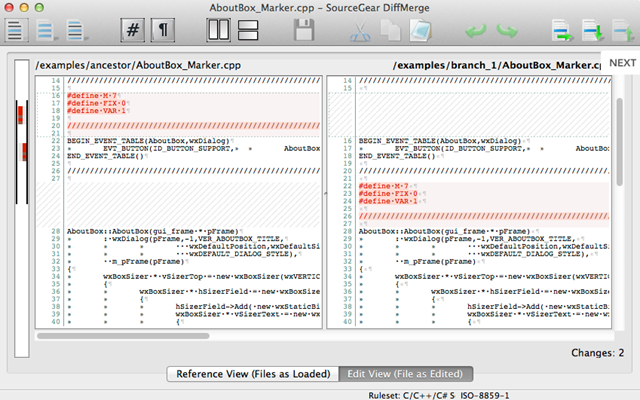640x400 pixels.
Task: Click the Paste clipboard icon
Action: point(420,31)
